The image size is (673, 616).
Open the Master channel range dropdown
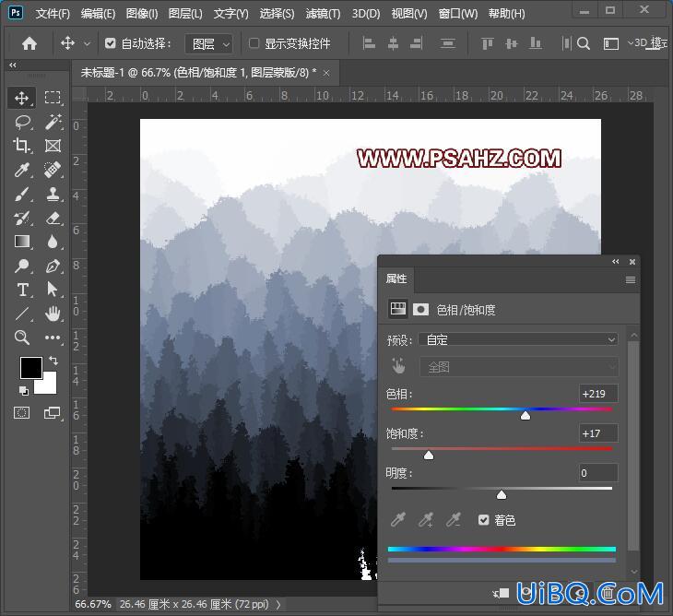coord(519,367)
